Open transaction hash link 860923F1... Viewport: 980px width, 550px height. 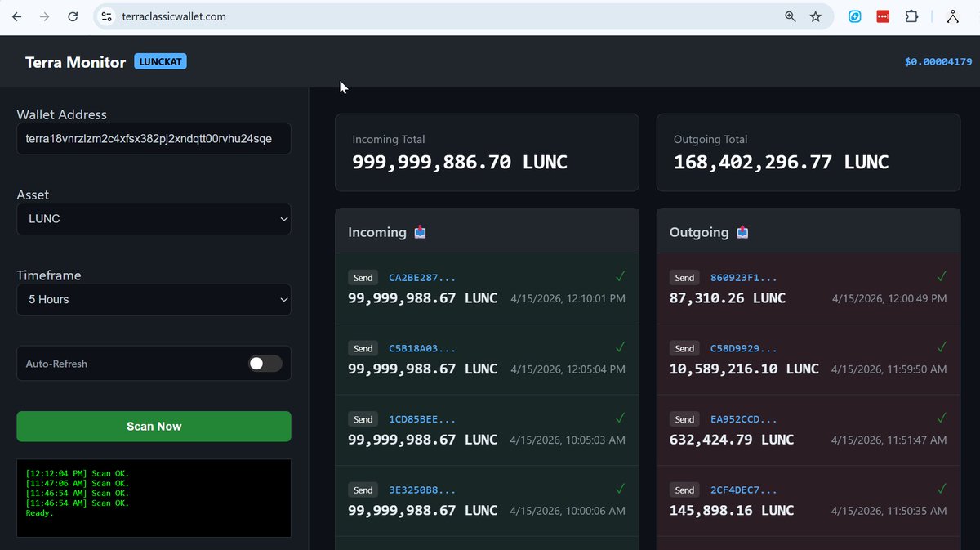744,278
